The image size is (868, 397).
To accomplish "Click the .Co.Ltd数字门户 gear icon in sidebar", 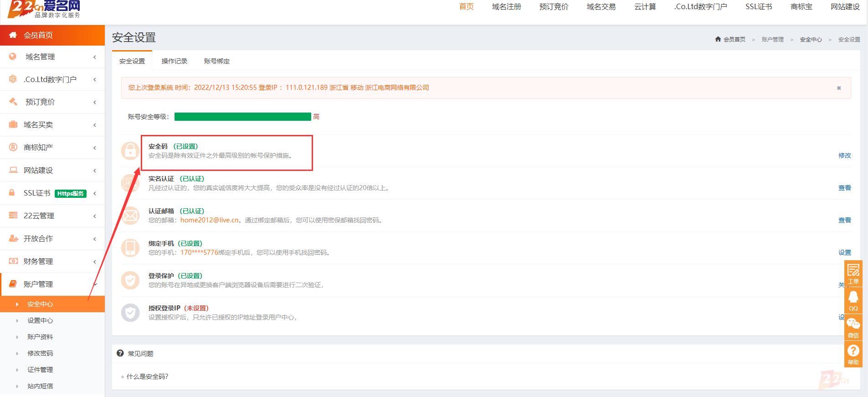I will [x=13, y=79].
